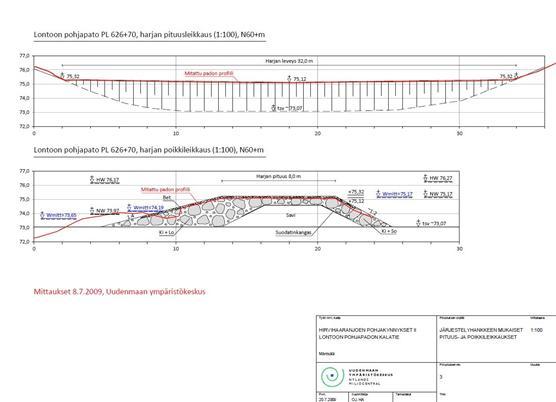Screen dimensions: 556x402
Task: Click the red 'Mittaukset 8.7.2009' note
Action: (68, 292)
